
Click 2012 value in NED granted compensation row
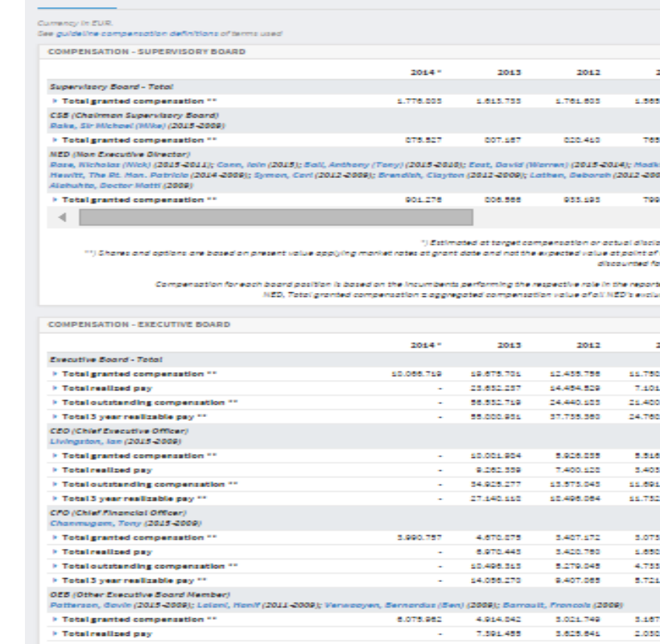point(582,200)
